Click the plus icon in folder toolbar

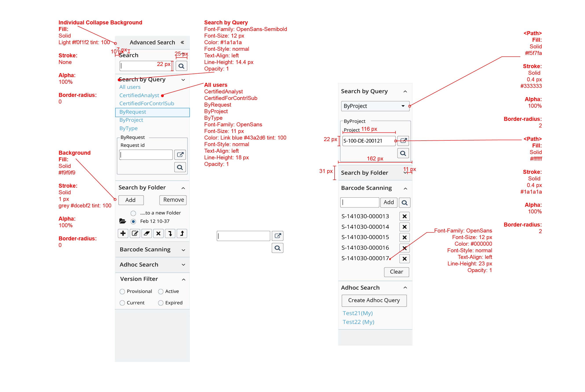click(x=123, y=234)
